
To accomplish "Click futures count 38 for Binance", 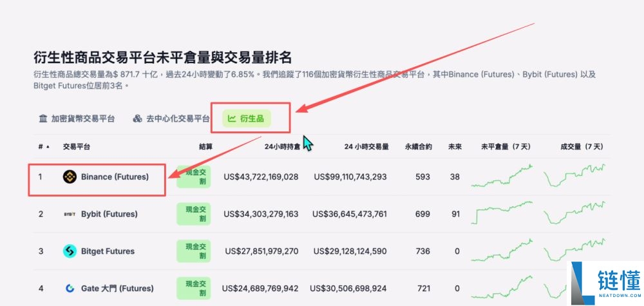I will 455,177.
